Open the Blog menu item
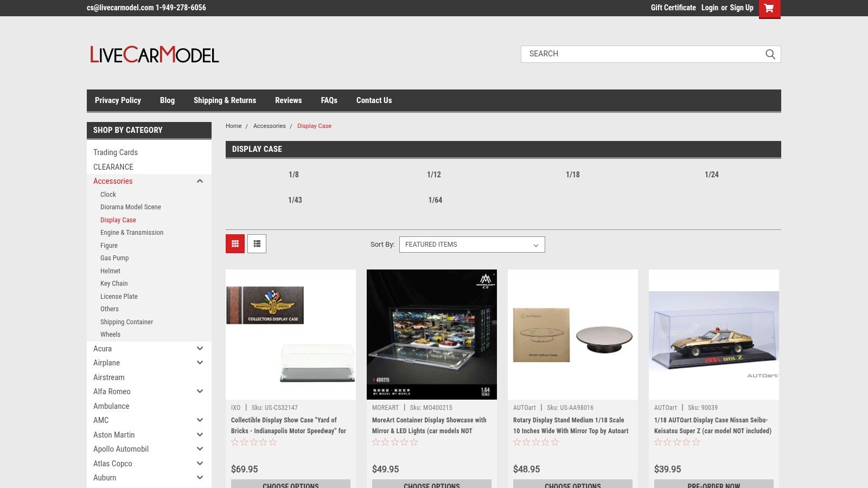Viewport: 868px width, 488px height. 167,100
